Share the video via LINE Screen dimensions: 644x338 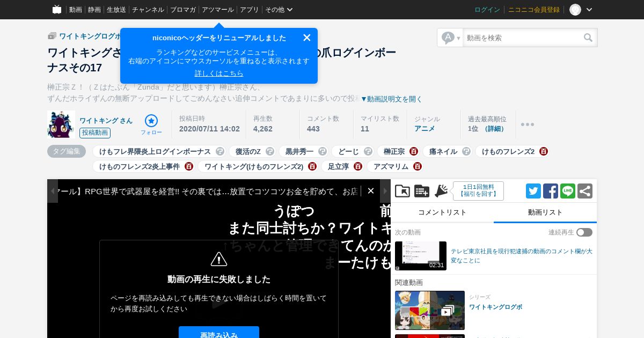point(568,191)
